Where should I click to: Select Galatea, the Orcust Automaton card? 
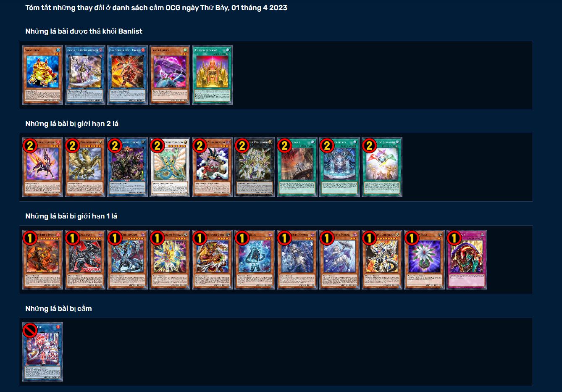pos(85,75)
